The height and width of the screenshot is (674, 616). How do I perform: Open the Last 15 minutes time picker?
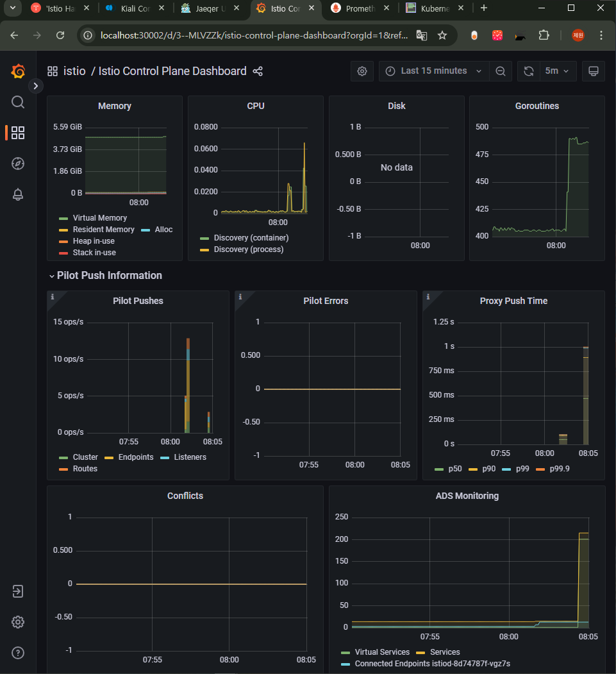point(434,71)
